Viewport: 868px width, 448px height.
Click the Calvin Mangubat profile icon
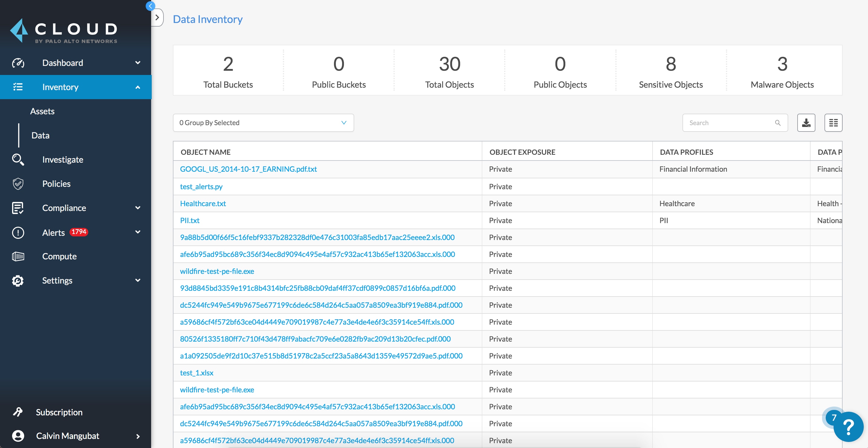point(18,436)
